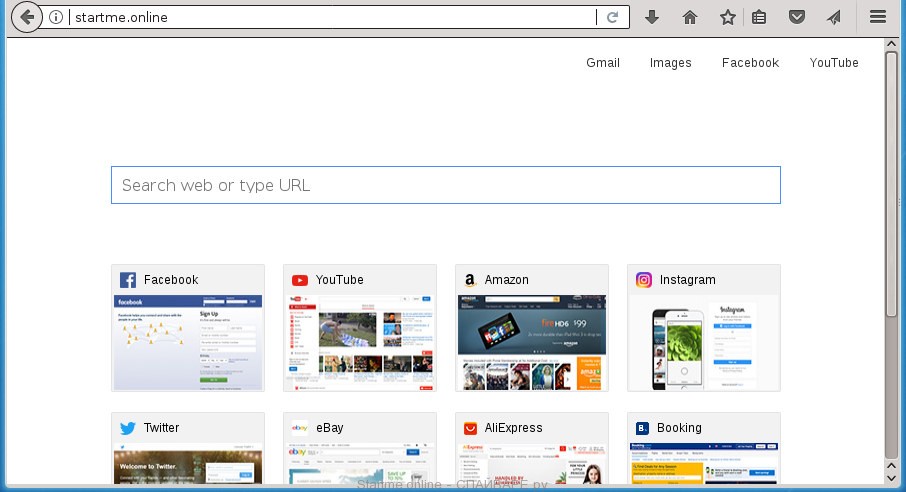Viewport: 906px width, 492px height.
Task: Bookmark this page with star icon
Action: pos(727,17)
